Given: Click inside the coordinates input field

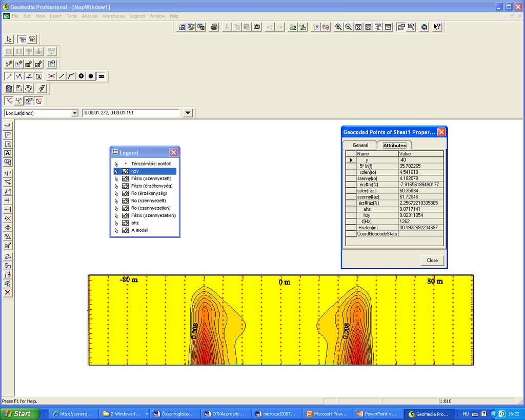Looking at the screenshot, I should [131, 113].
